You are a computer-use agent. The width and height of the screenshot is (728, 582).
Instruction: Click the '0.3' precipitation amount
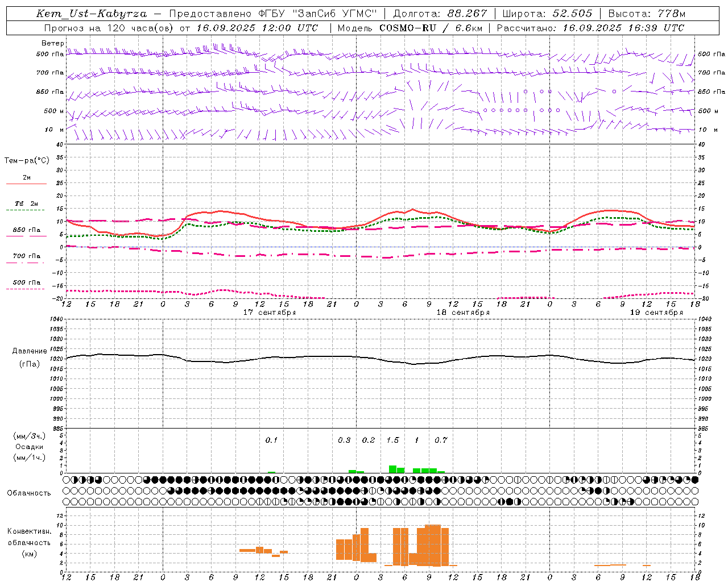pyautogui.click(x=344, y=440)
